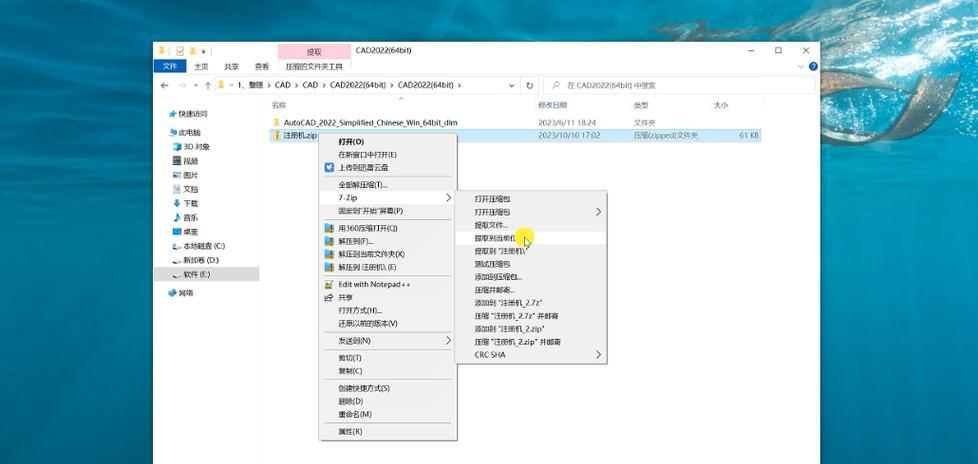Screen dimensions: 978x464
Task: Switch to the 共享 ribbon tab
Action: tap(231, 66)
